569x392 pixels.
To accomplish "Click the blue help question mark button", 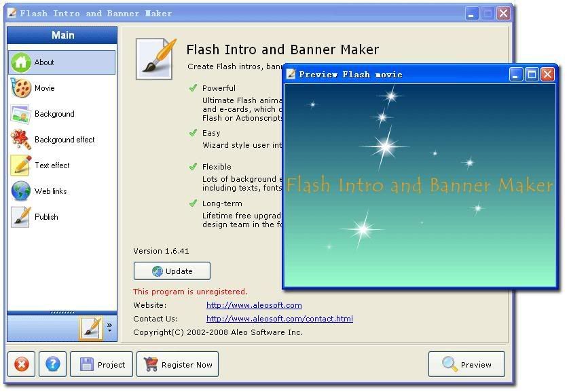I will click(x=53, y=364).
